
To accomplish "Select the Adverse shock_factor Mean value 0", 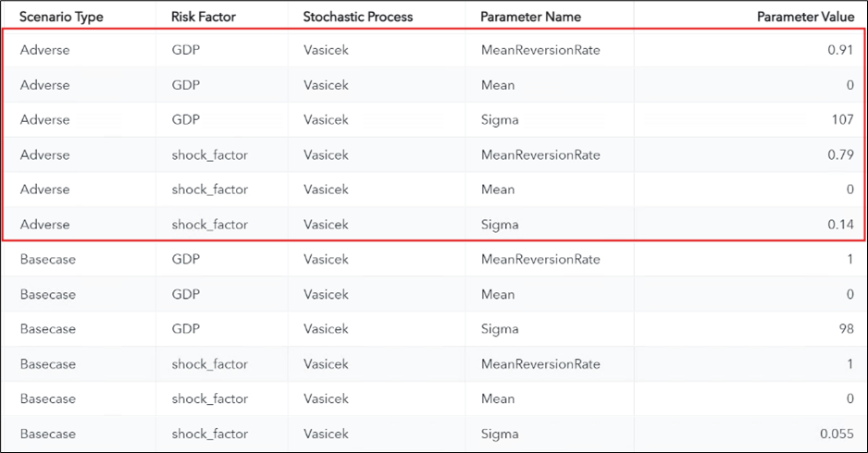I will pyautogui.click(x=848, y=190).
